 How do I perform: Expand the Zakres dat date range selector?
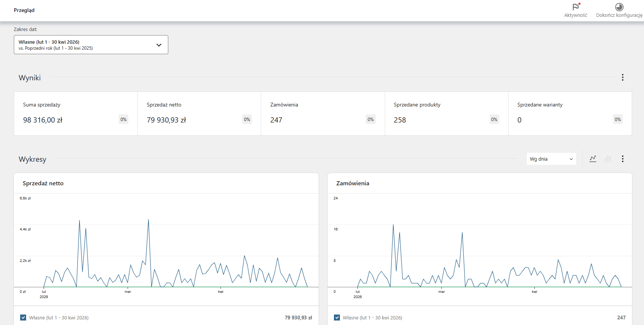[x=91, y=45]
